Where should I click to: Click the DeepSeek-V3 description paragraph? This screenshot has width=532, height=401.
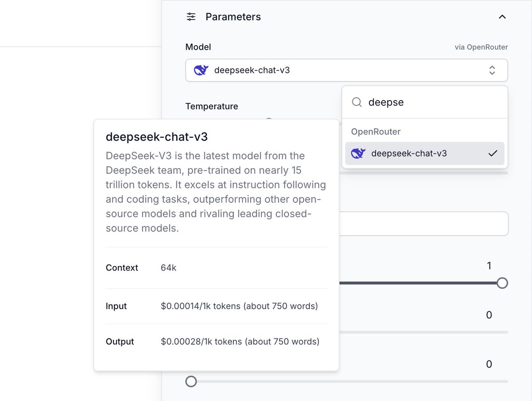(x=216, y=192)
